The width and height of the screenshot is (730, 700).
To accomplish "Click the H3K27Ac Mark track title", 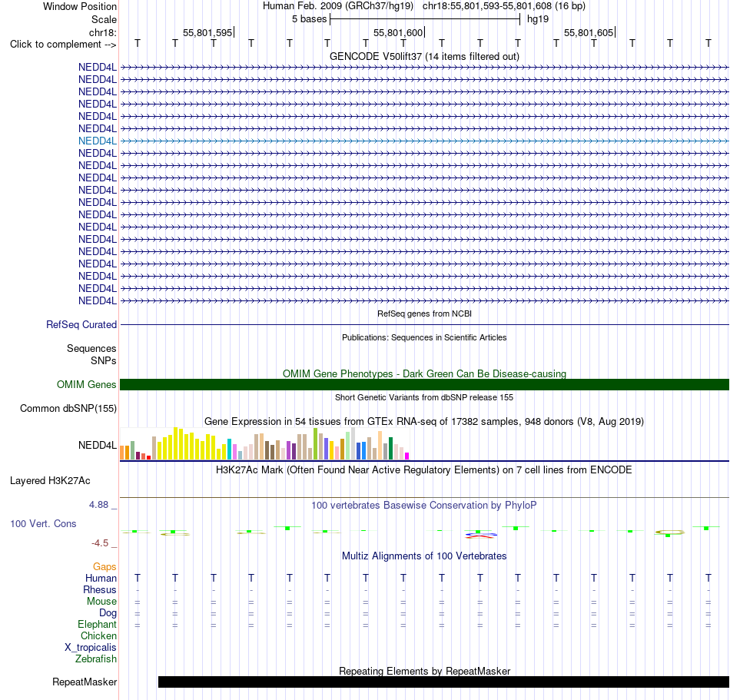I will 424,470.
